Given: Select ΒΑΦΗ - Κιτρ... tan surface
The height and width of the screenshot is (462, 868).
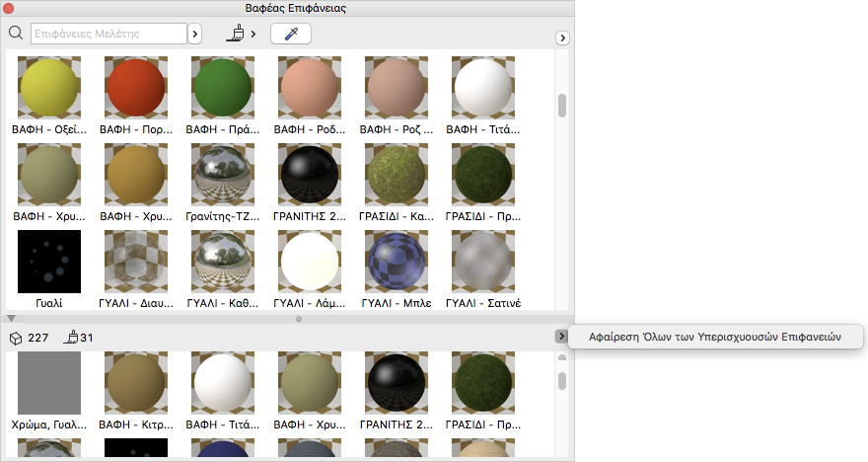Looking at the screenshot, I should coord(136,383).
